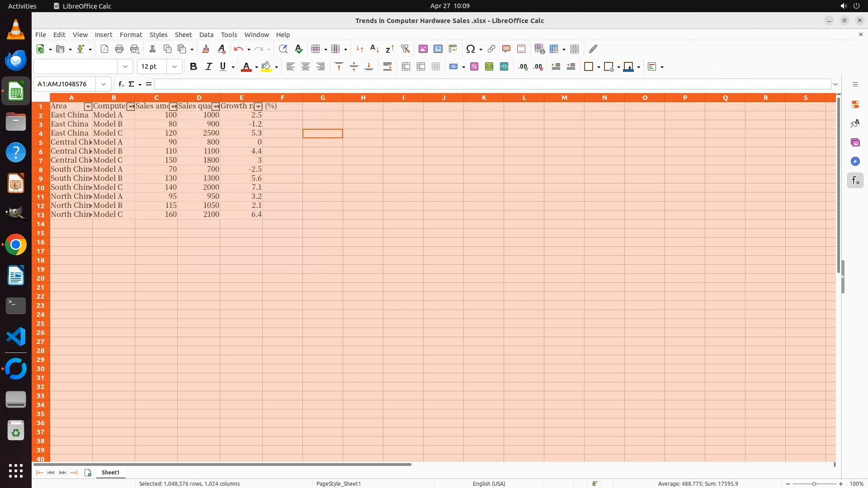The image size is (868, 488).
Task: Click the Sort Ascending icon
Action: coord(374,49)
